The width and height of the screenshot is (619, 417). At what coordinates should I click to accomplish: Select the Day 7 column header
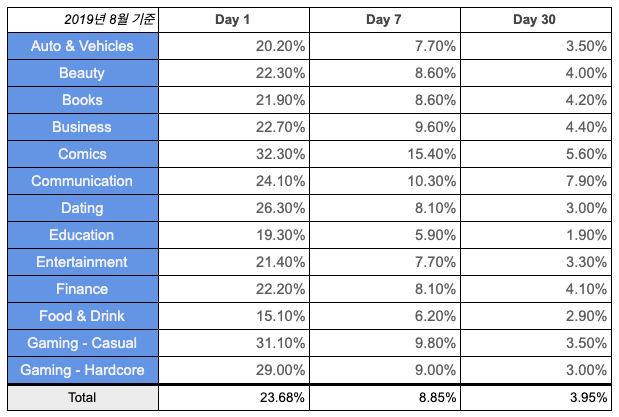pos(385,20)
